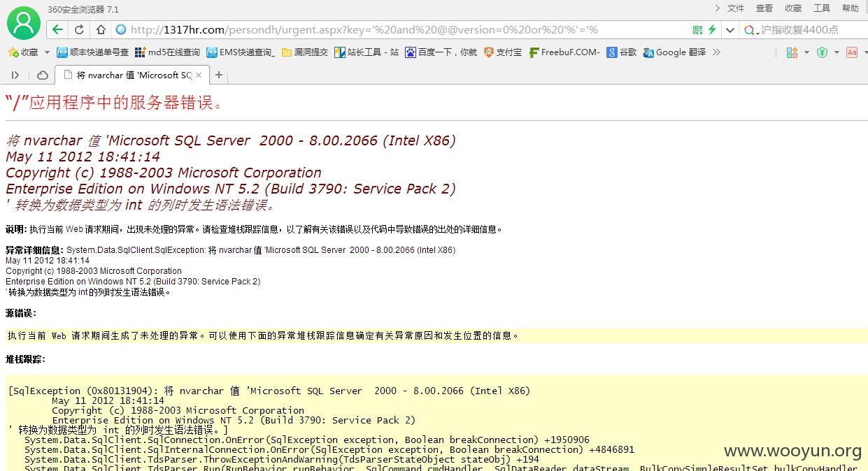The image size is (868, 471).
Task: Go back with the green arrow button
Action: point(57,29)
